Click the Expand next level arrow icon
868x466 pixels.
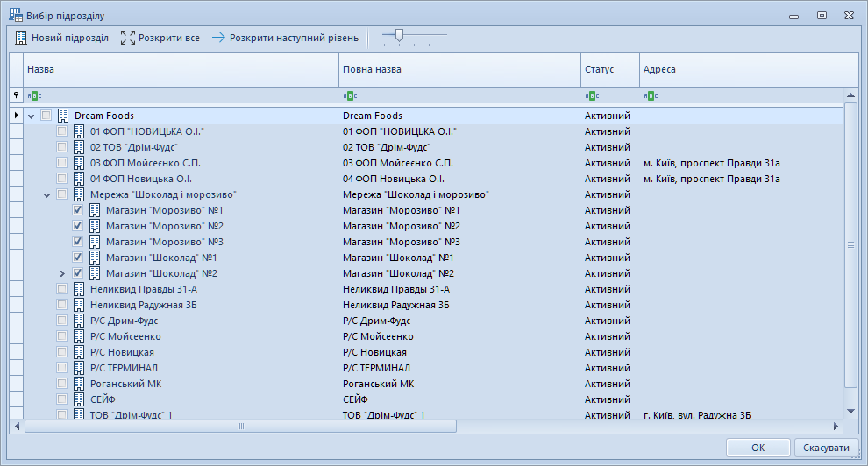pyautogui.click(x=218, y=38)
